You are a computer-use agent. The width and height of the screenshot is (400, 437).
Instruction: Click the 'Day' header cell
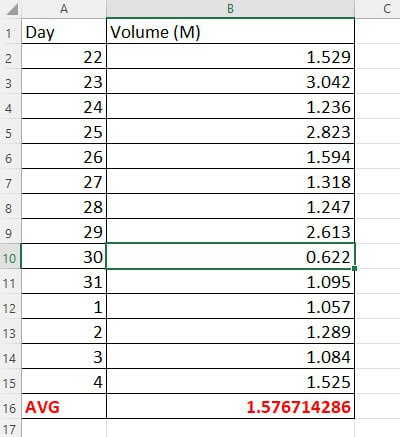click(x=64, y=31)
